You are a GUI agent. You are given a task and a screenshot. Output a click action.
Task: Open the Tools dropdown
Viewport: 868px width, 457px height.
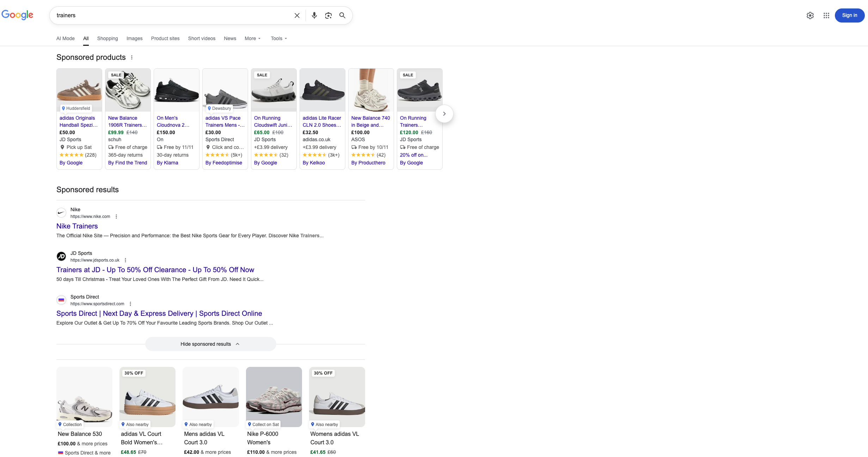279,38
